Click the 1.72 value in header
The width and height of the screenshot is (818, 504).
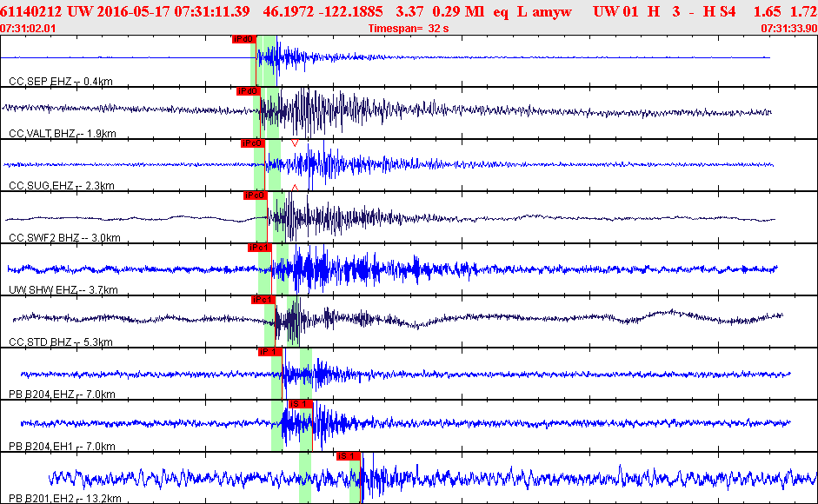click(803, 11)
